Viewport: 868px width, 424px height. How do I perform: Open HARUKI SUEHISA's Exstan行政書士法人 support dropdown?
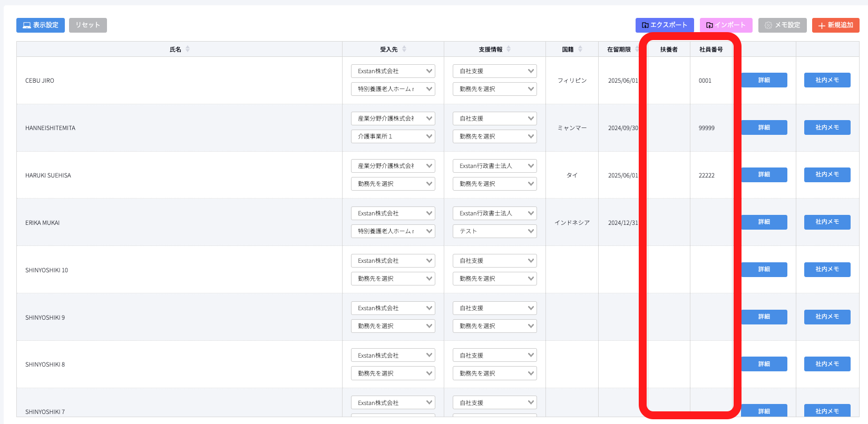pyautogui.click(x=494, y=166)
